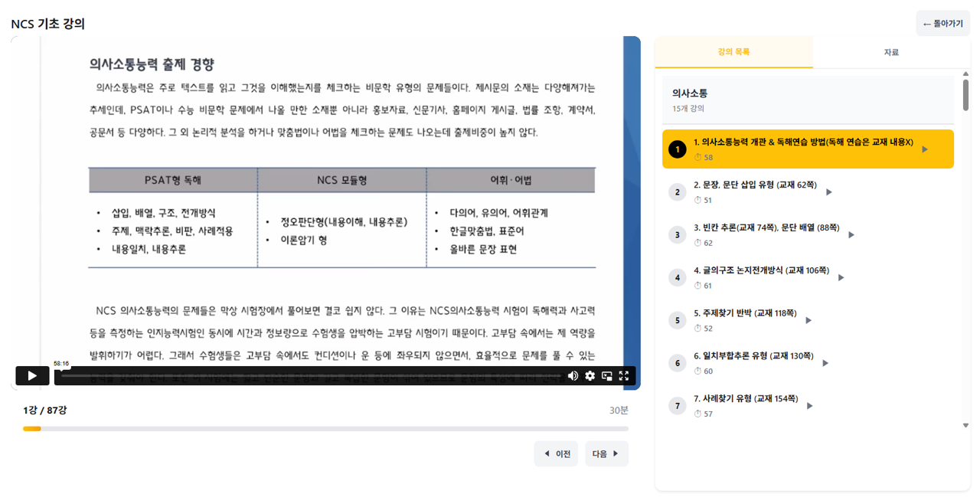Start lecture 7 using its play arrow
This screenshot has width=980, height=504.
click(x=809, y=405)
